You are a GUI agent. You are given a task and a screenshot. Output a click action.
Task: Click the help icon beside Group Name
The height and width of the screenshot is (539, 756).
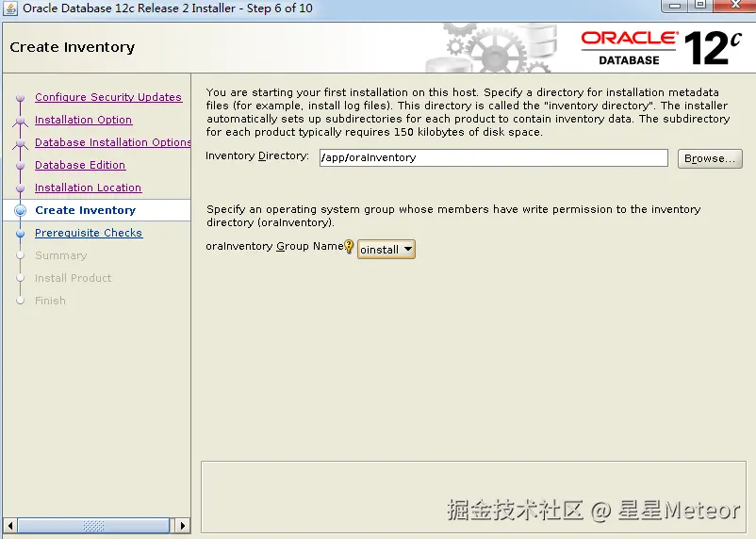(349, 247)
